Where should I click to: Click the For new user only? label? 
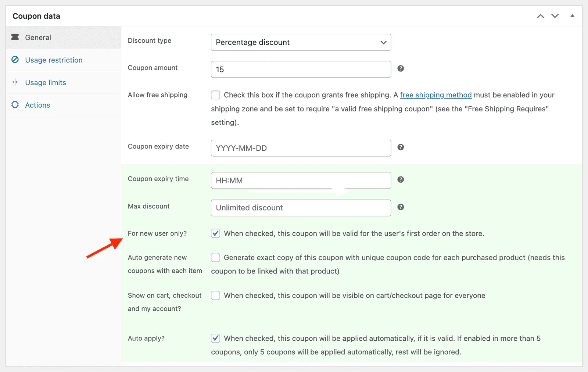click(157, 233)
